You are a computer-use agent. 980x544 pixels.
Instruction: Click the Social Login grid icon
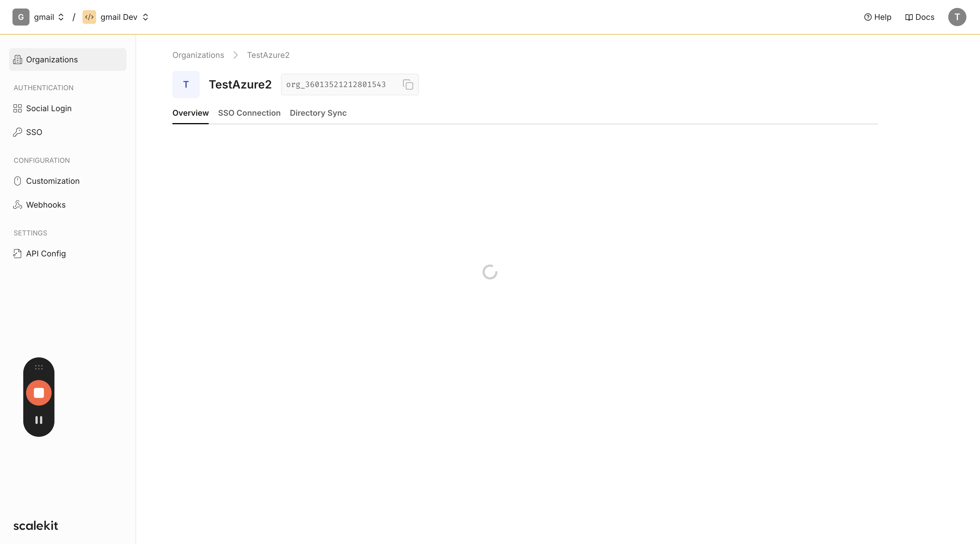coord(18,108)
